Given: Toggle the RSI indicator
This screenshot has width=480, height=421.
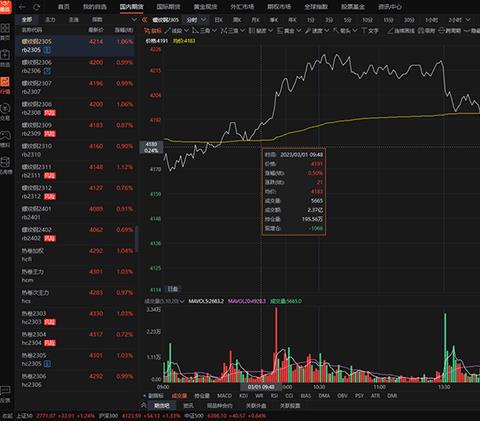Looking at the screenshot, I should pyautogui.click(x=274, y=396).
